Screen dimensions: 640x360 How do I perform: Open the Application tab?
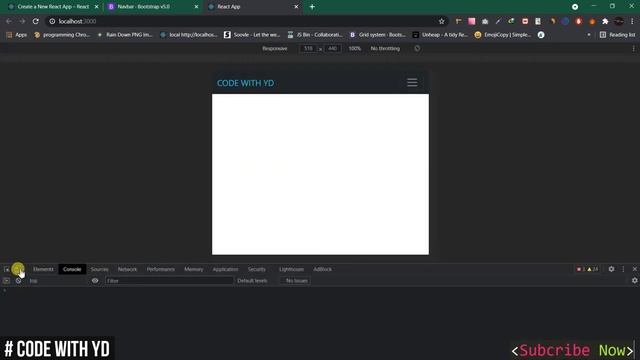click(x=225, y=269)
